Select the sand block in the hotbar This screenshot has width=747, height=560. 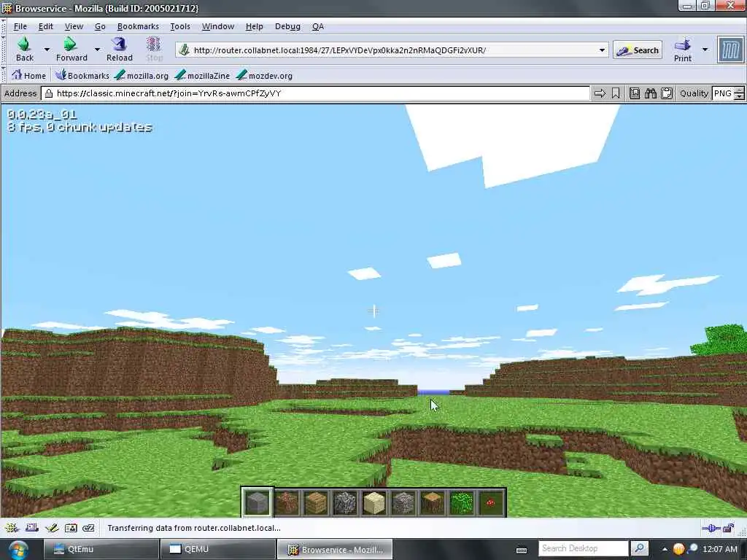(x=374, y=502)
